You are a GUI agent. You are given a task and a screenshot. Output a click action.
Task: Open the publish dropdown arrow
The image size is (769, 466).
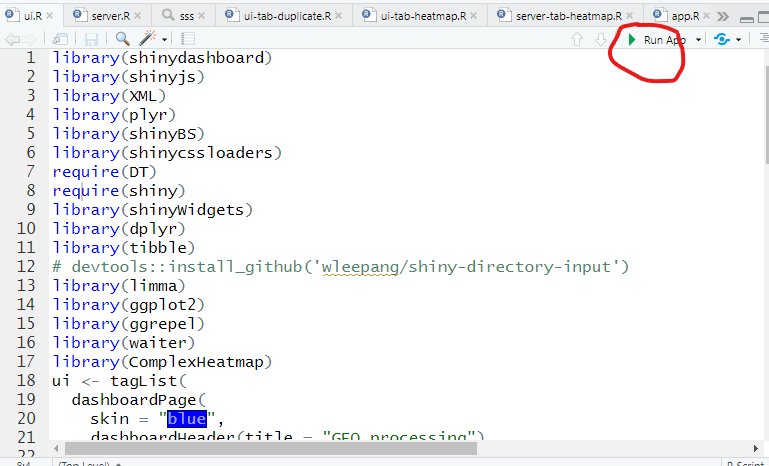click(x=739, y=40)
